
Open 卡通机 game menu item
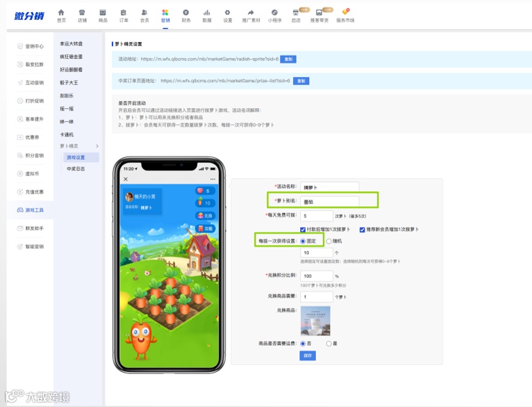point(67,135)
